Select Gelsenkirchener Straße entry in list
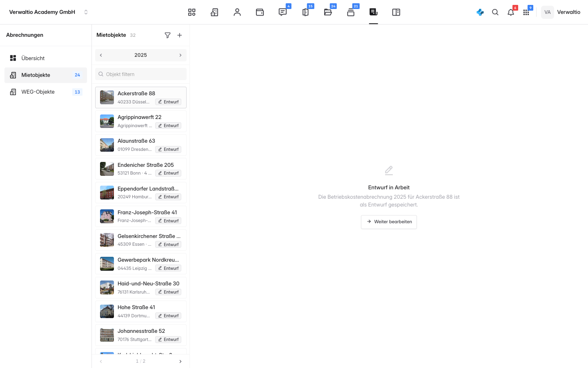The image size is (588, 368). (x=141, y=240)
